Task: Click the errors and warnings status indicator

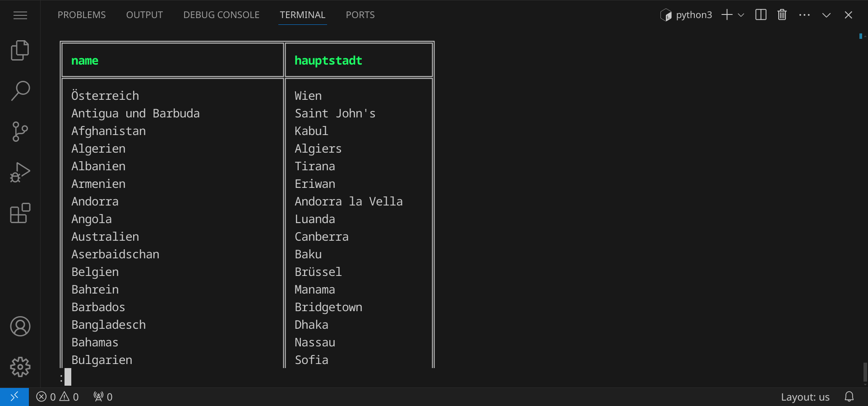Action: (x=57, y=397)
